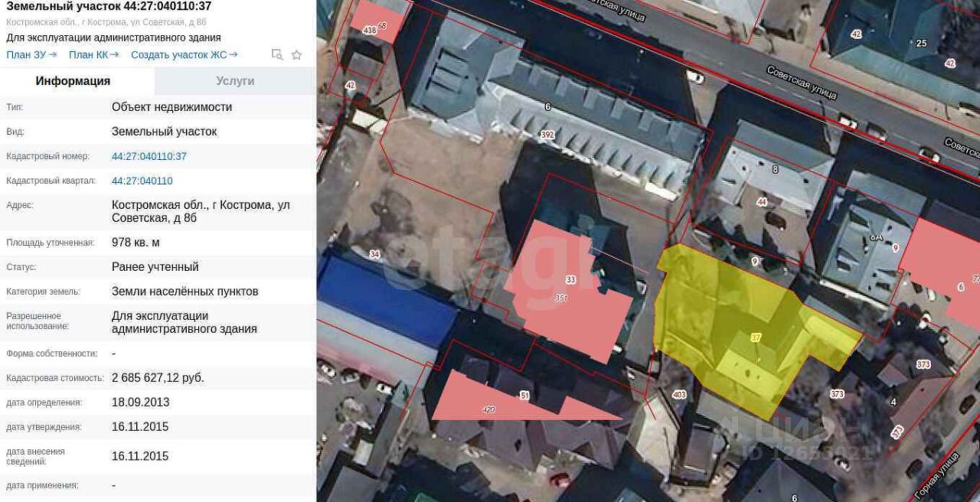980x502 pixels.
Task: Add parcel to favorites with star icon
Action: pos(297,54)
